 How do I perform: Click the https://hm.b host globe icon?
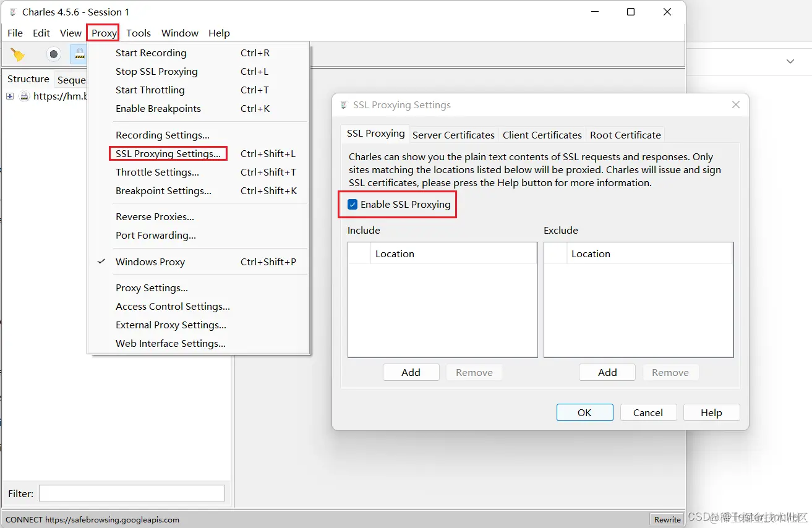(x=24, y=96)
